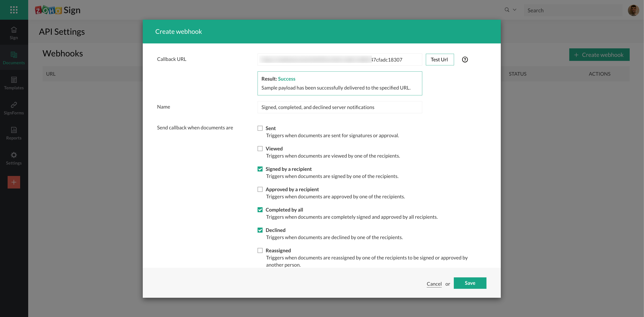The image size is (644, 317).
Task: Open the apps grid launcher icon
Action: (14, 10)
